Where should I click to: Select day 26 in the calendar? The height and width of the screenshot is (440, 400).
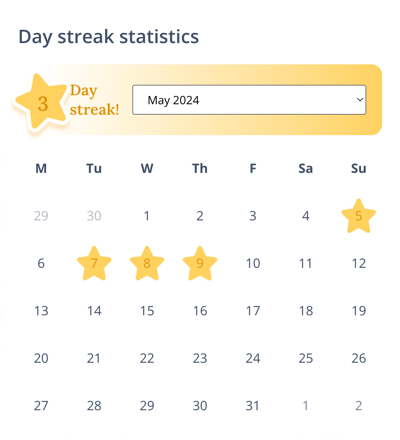pyautogui.click(x=359, y=358)
